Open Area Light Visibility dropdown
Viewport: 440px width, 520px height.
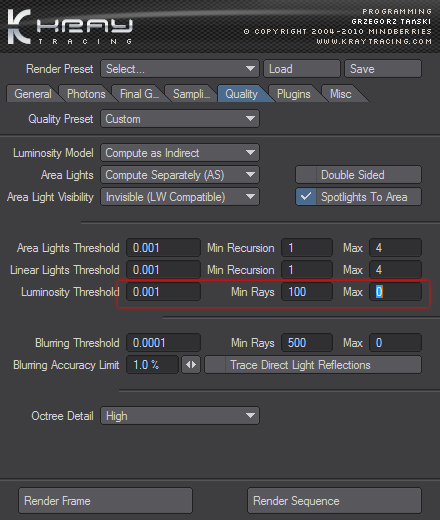click(x=180, y=197)
